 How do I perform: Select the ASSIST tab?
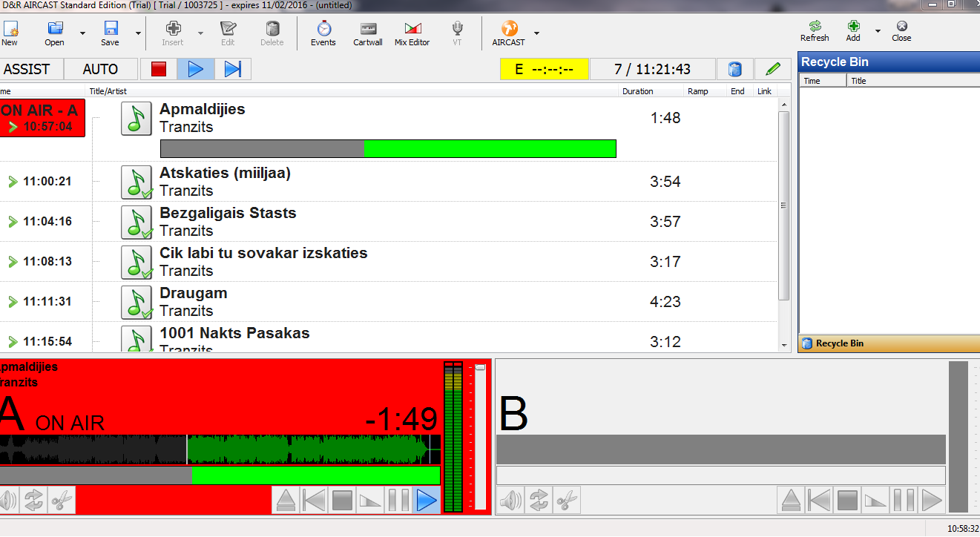[30, 68]
